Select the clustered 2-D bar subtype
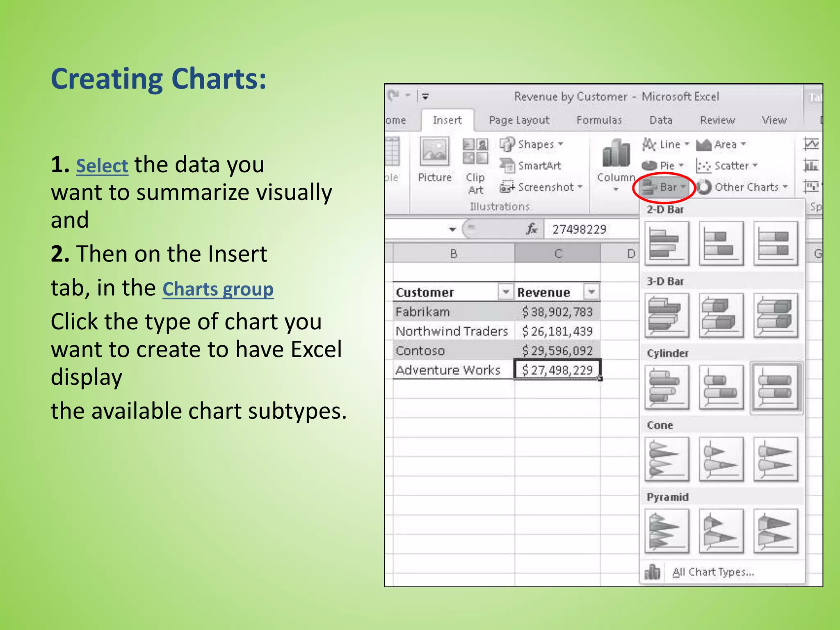This screenshot has width=840, height=630. pyautogui.click(x=667, y=243)
